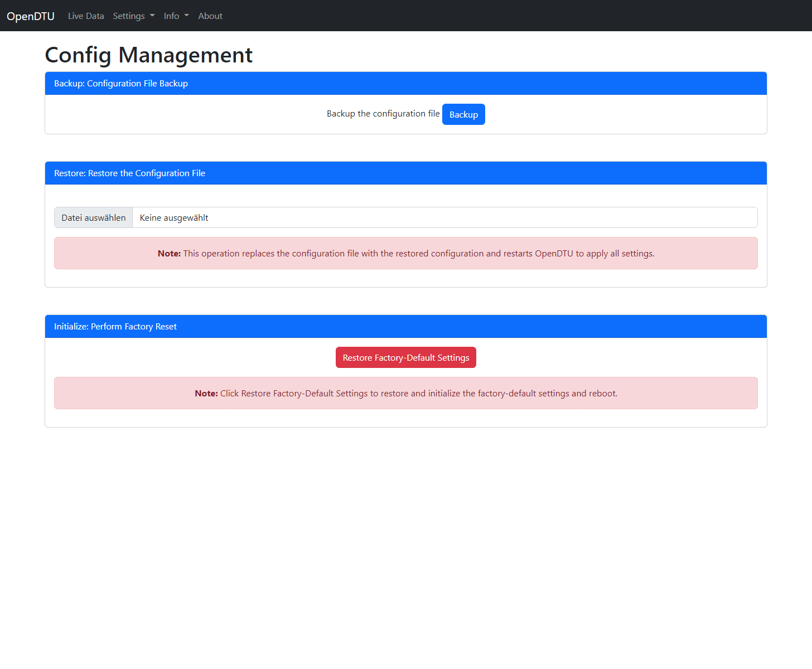Image resolution: width=812 pixels, height=669 pixels.
Task: Open the Live Data page
Action: [86, 16]
